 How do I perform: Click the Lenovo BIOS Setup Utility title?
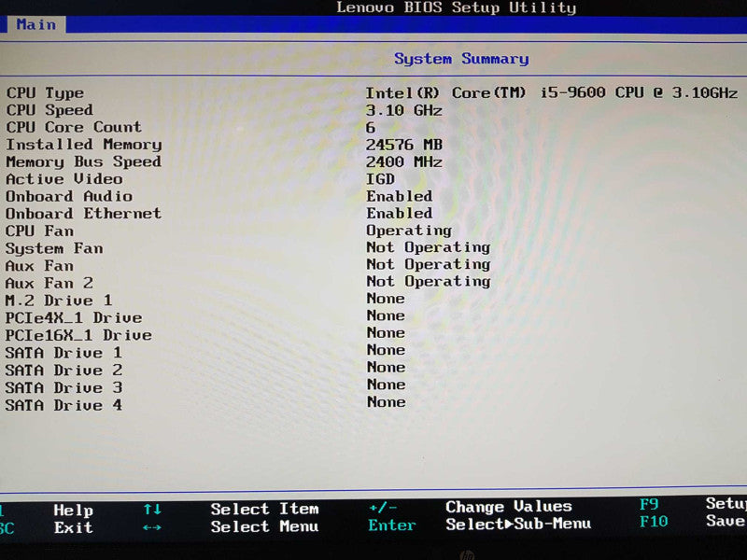pyautogui.click(x=457, y=7)
